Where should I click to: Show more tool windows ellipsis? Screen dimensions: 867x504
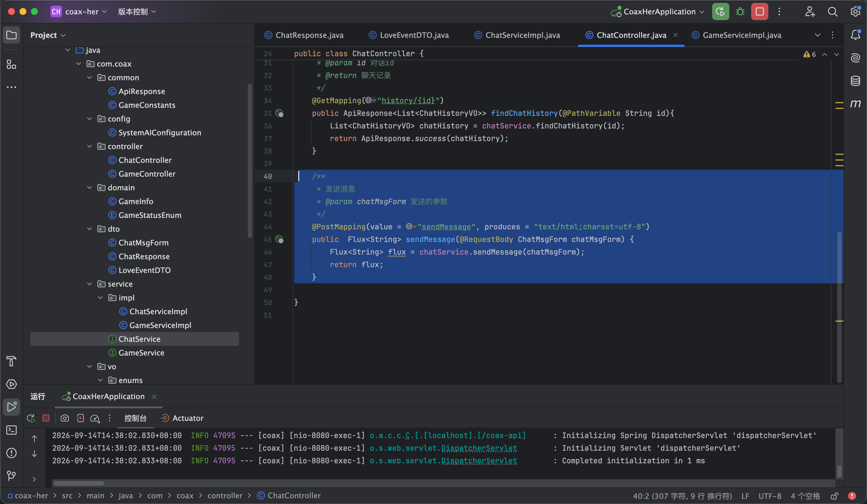11,87
